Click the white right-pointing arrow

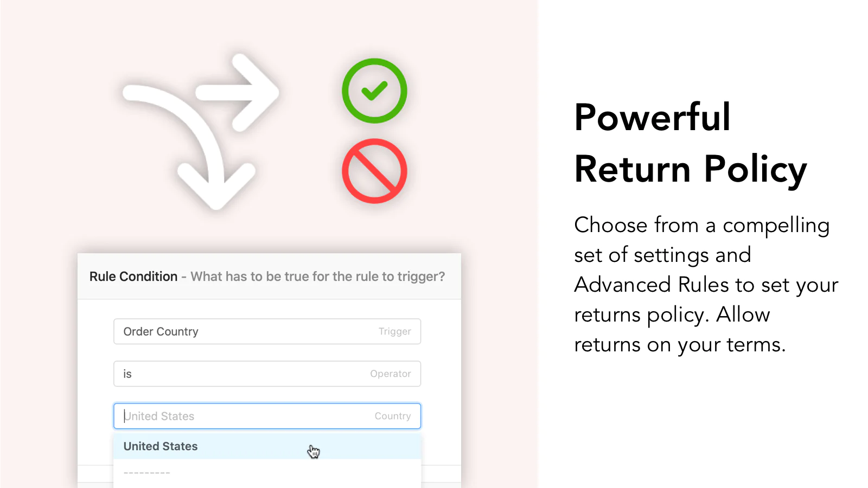pos(239,92)
